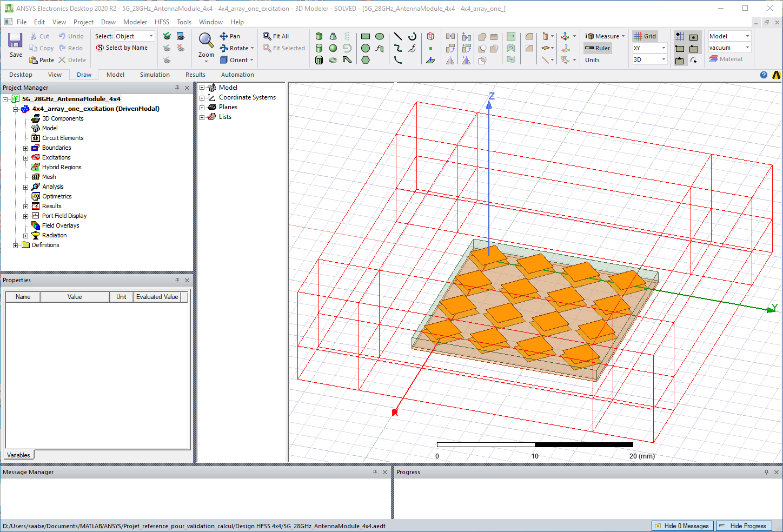The width and height of the screenshot is (783, 532).
Task: Expand the Coordinate Systems node
Action: (x=202, y=98)
